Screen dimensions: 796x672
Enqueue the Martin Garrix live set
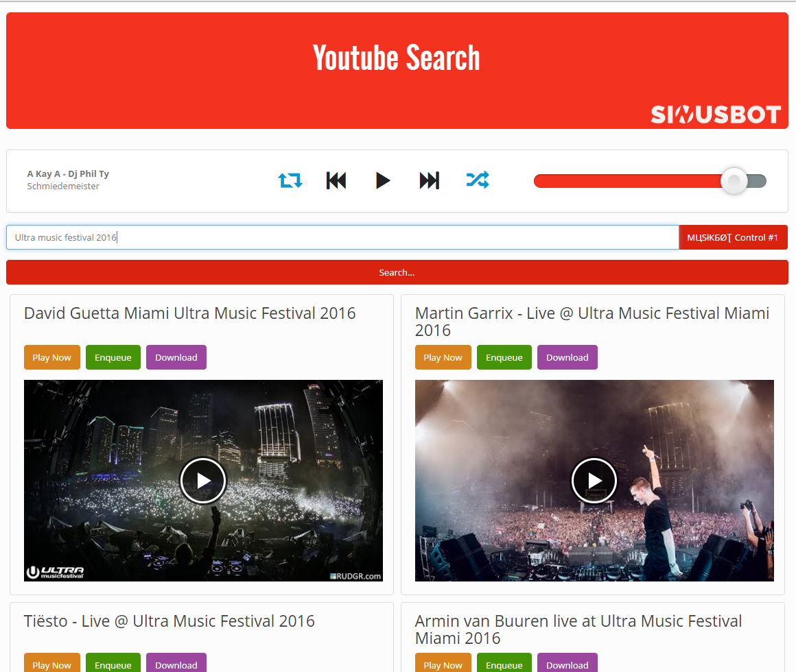tap(504, 357)
